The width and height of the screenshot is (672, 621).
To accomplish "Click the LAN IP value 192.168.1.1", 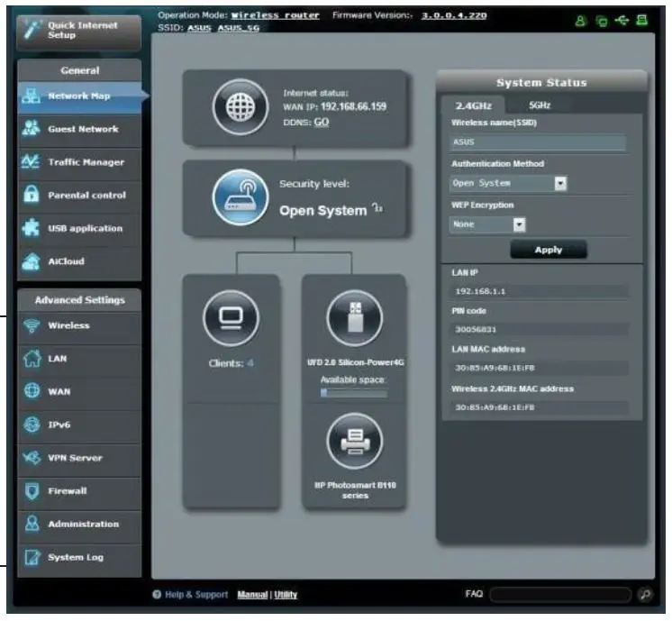I will pos(480,292).
